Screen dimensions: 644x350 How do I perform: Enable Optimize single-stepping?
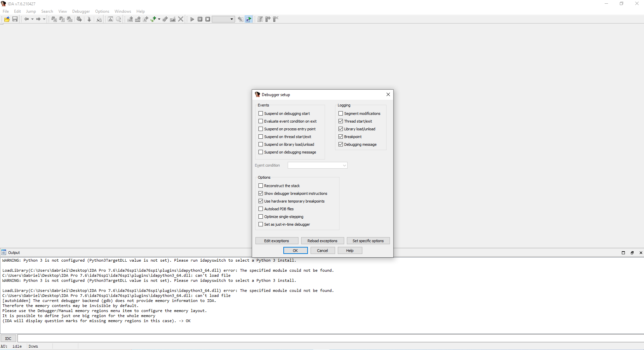260,217
